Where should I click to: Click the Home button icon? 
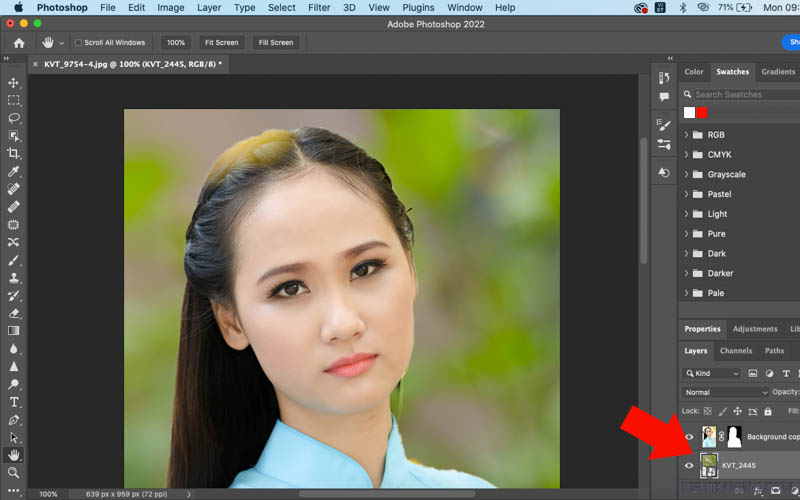tap(19, 43)
